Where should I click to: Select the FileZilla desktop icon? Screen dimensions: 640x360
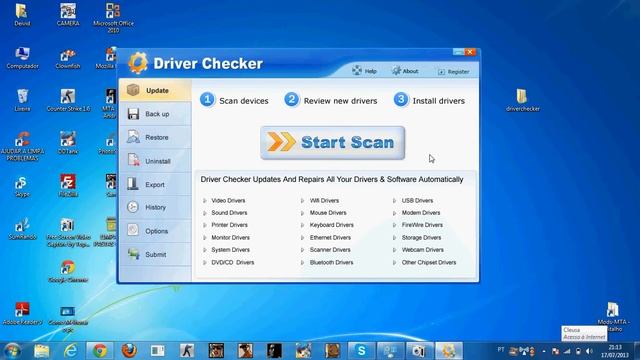[68, 186]
